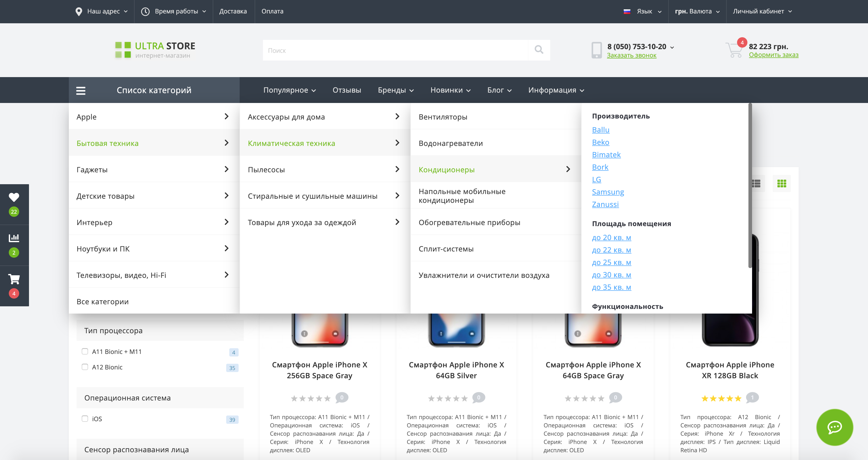
Task: Open wishlist heart icon in side panel
Action: pos(14,197)
